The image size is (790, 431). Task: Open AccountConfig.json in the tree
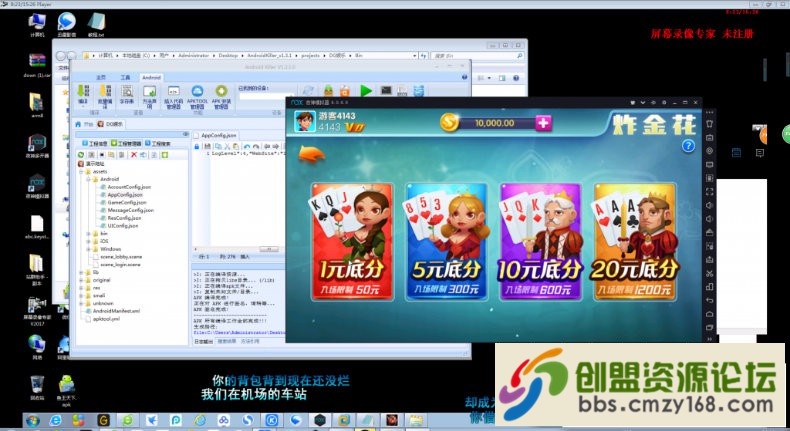tap(128, 187)
